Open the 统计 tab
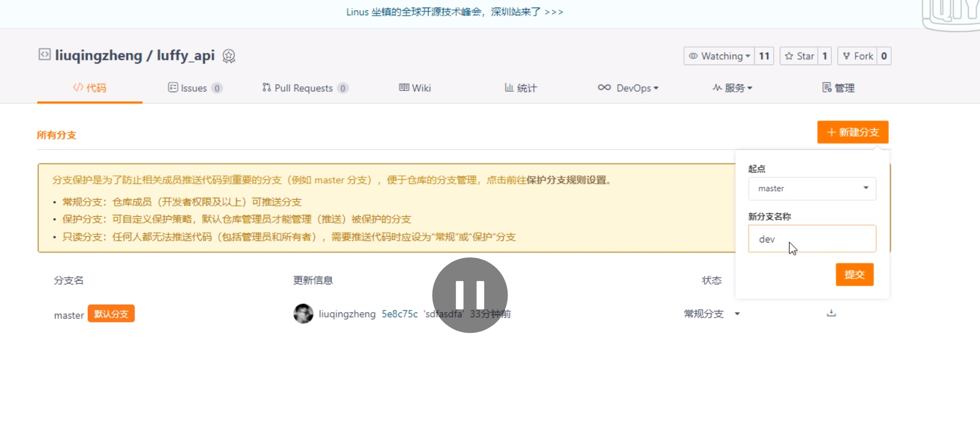Image resolution: width=980 pixels, height=434 pixels. pos(521,88)
